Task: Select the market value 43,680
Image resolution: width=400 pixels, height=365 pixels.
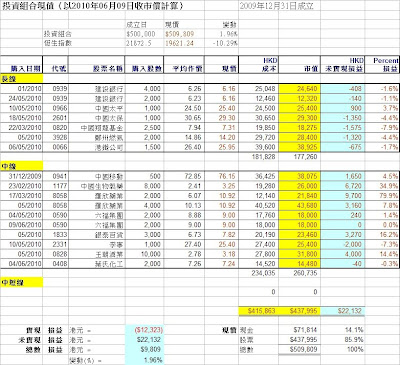Action: point(307,206)
